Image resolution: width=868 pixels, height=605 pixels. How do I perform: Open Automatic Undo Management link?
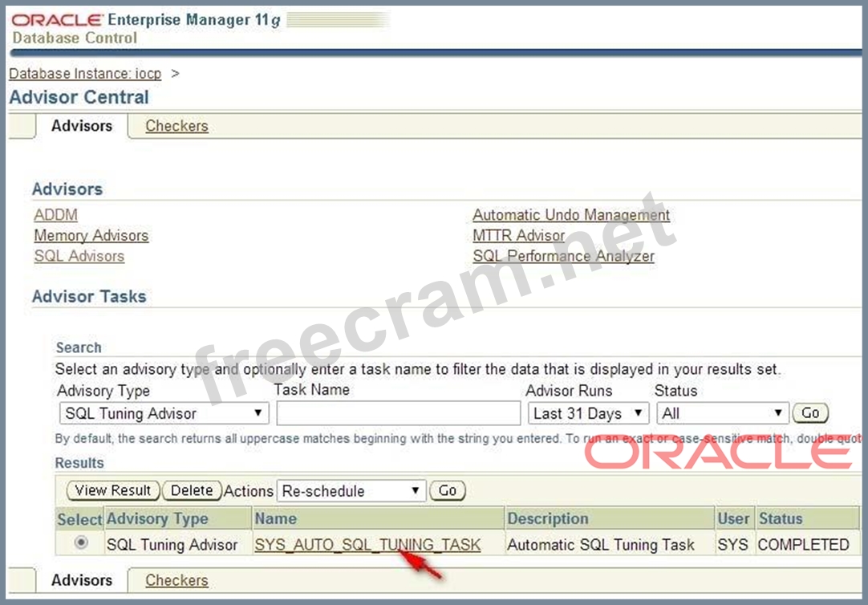coord(571,215)
